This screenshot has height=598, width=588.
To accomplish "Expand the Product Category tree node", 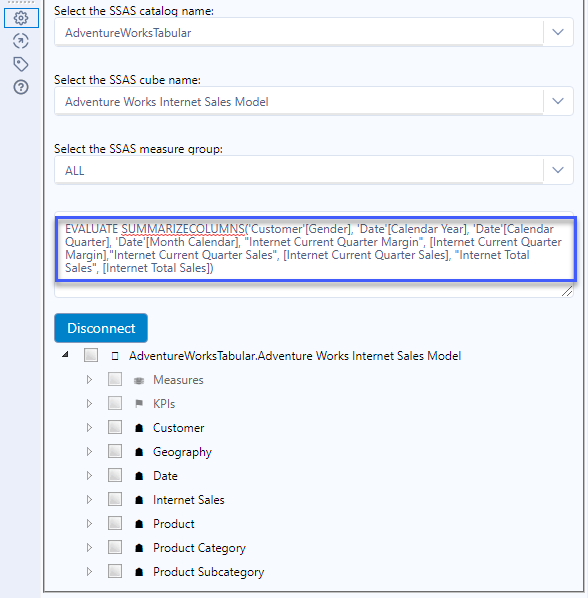I will tap(89, 548).
